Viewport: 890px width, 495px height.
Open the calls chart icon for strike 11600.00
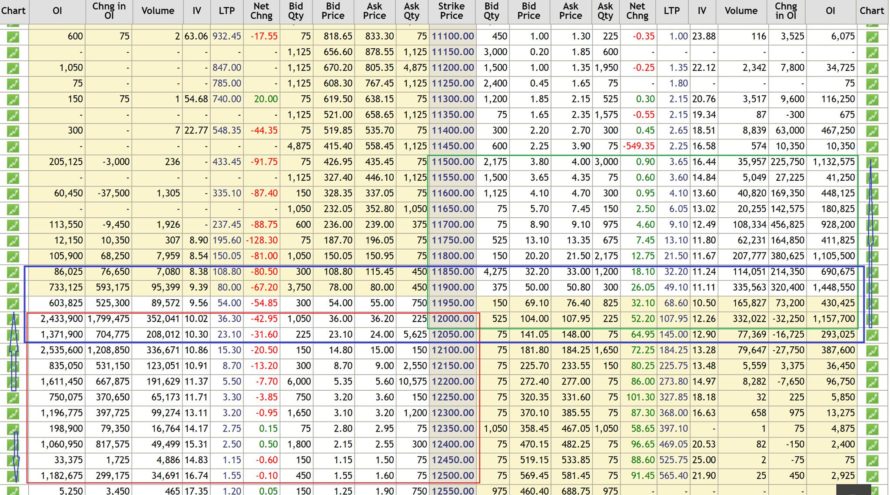pos(12,194)
